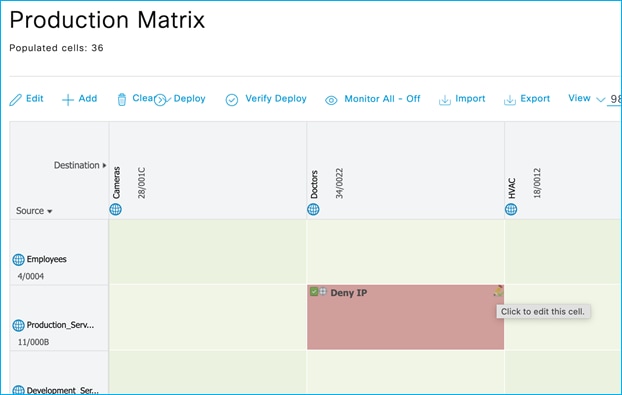Click the Deploy button label
The width and height of the screenshot is (622, 395).
(189, 98)
